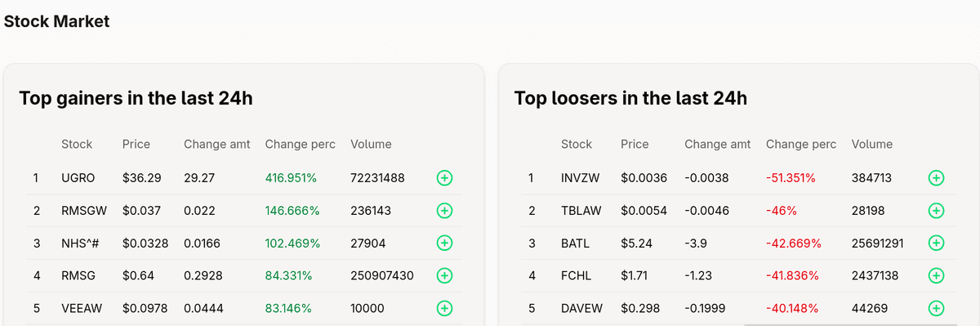This screenshot has height=326, width=980.
Task: Click the UGRO ticker in gainers
Action: click(78, 177)
